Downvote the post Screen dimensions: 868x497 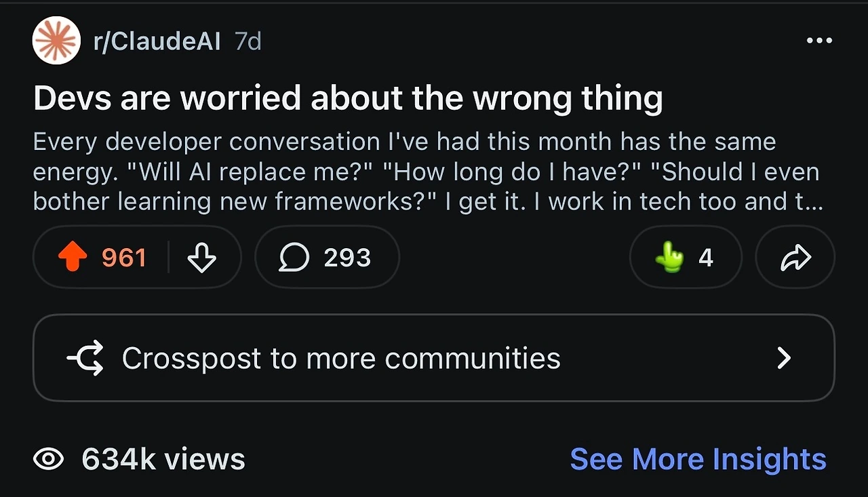[x=202, y=258]
